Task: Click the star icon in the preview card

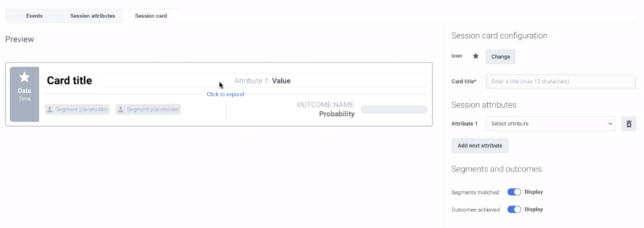Action: [25, 77]
